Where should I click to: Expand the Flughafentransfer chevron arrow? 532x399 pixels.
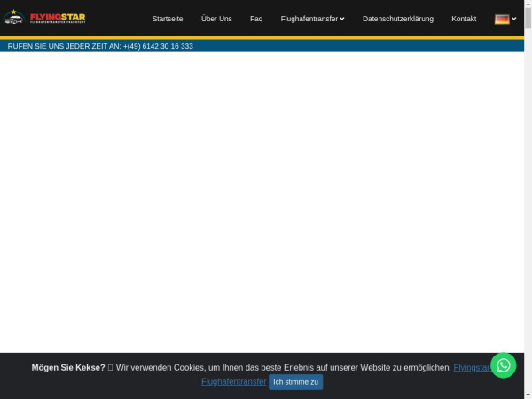342,19
